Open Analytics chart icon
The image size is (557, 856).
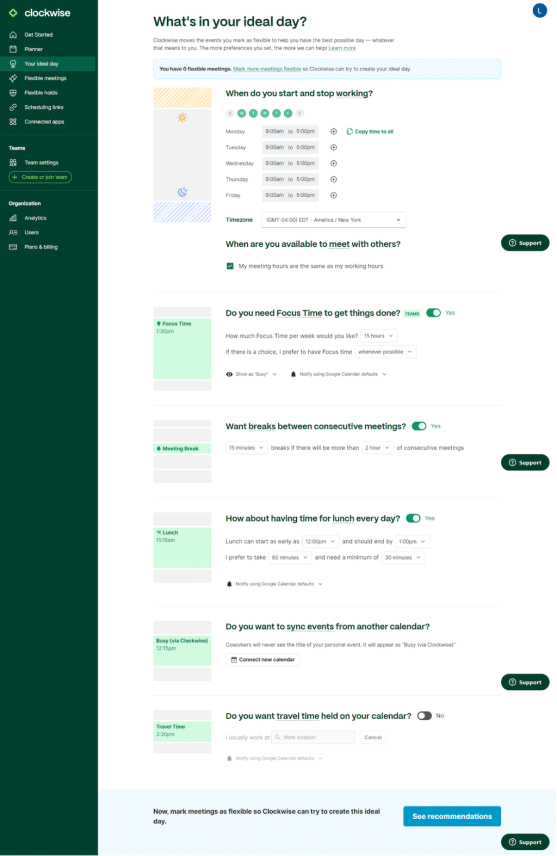[13, 218]
